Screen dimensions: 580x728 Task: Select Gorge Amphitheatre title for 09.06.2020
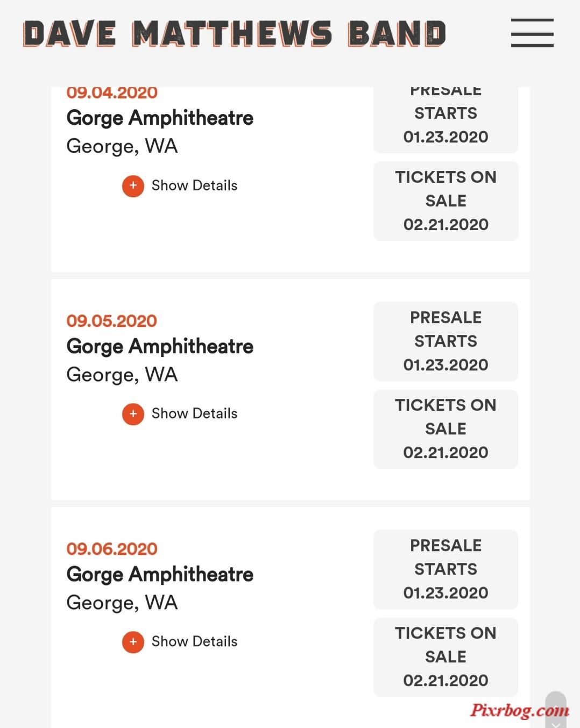pyautogui.click(x=160, y=575)
